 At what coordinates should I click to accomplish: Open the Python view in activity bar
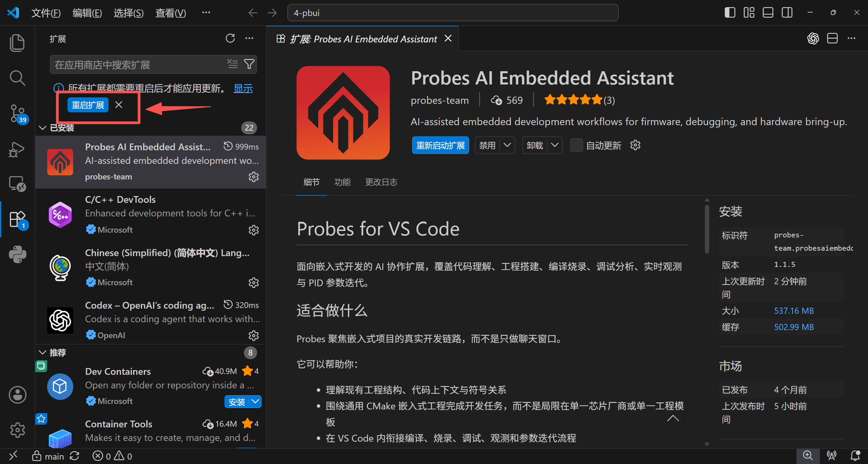17,254
